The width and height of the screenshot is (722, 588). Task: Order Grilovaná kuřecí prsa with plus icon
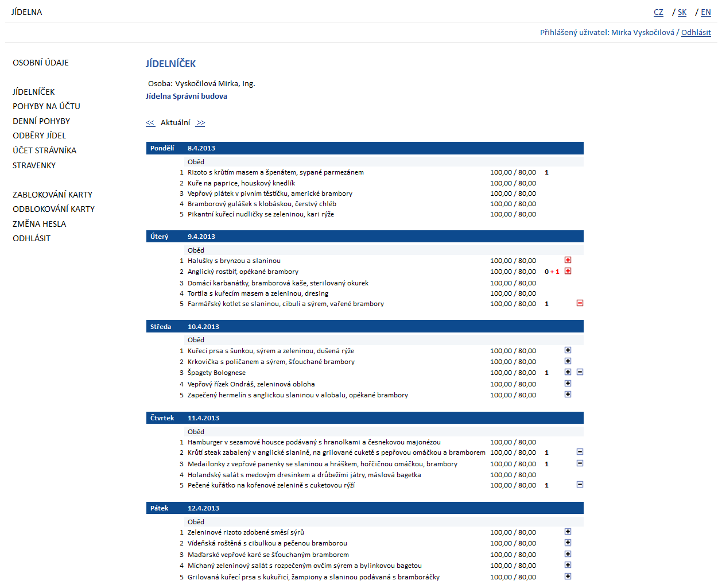click(x=568, y=577)
